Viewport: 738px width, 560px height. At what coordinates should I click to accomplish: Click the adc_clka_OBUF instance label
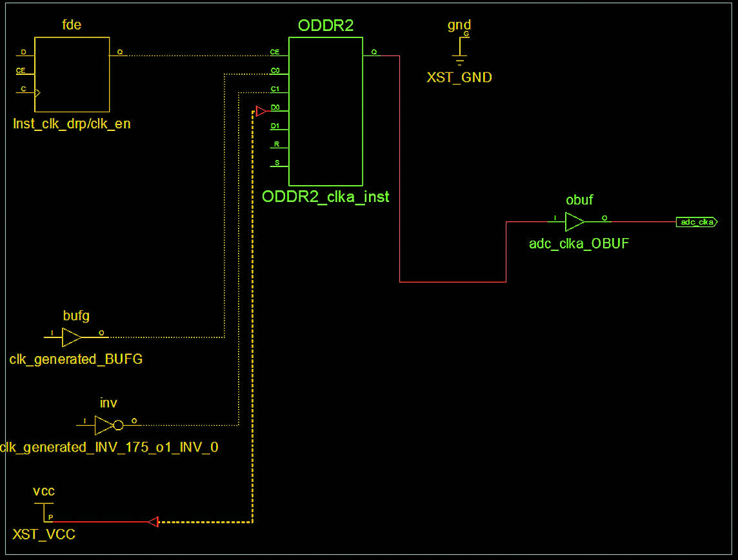[579, 244]
